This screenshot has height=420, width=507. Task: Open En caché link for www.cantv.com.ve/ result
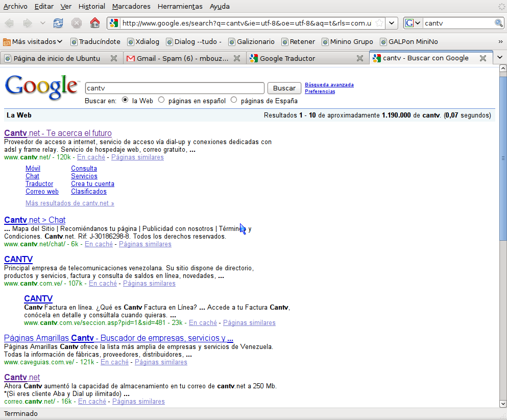tap(103, 284)
